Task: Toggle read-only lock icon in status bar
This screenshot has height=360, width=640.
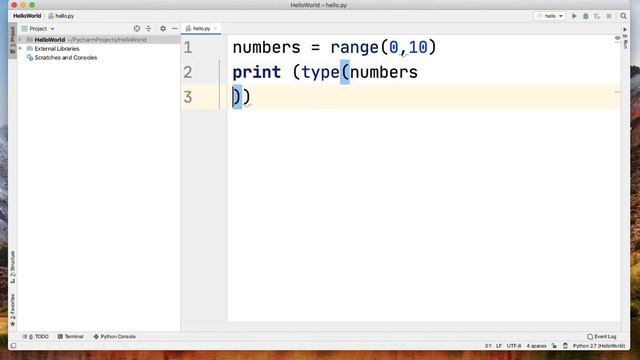Action: click(x=554, y=346)
